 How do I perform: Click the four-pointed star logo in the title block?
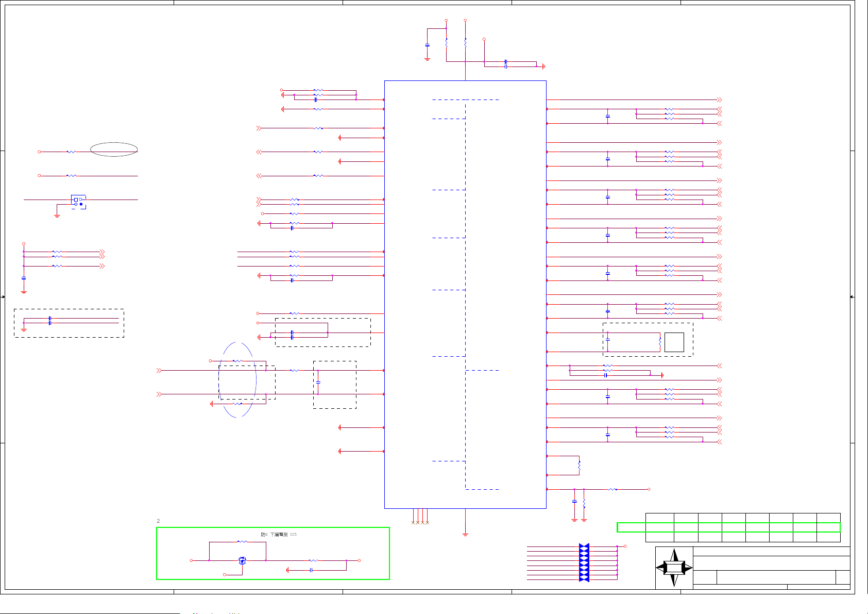tap(674, 568)
